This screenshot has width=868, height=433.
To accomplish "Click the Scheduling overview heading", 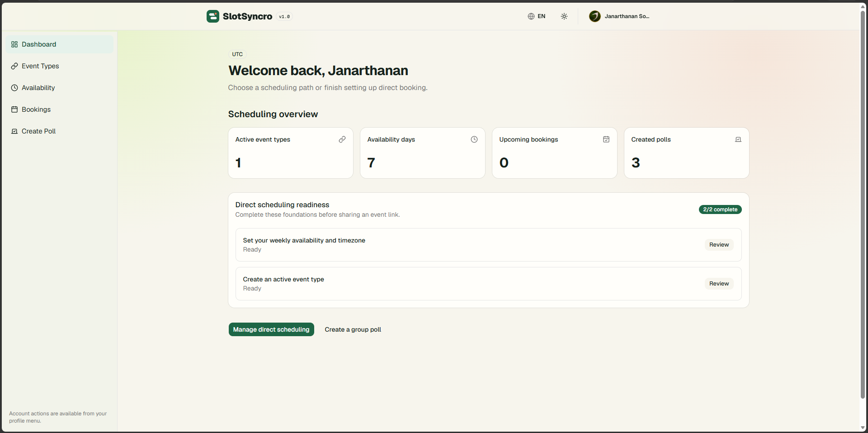I will [x=273, y=114].
